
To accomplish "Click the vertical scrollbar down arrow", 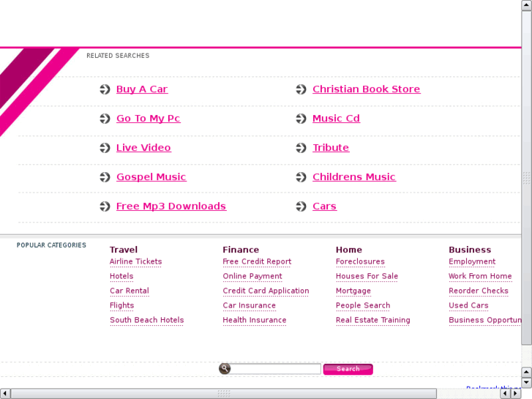I will [x=527, y=382].
